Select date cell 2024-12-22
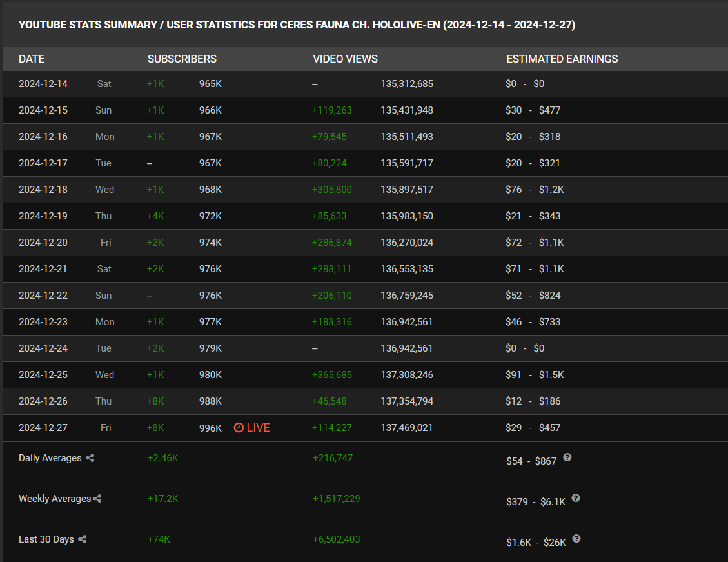Viewport: 728px width, 562px height. pos(43,296)
